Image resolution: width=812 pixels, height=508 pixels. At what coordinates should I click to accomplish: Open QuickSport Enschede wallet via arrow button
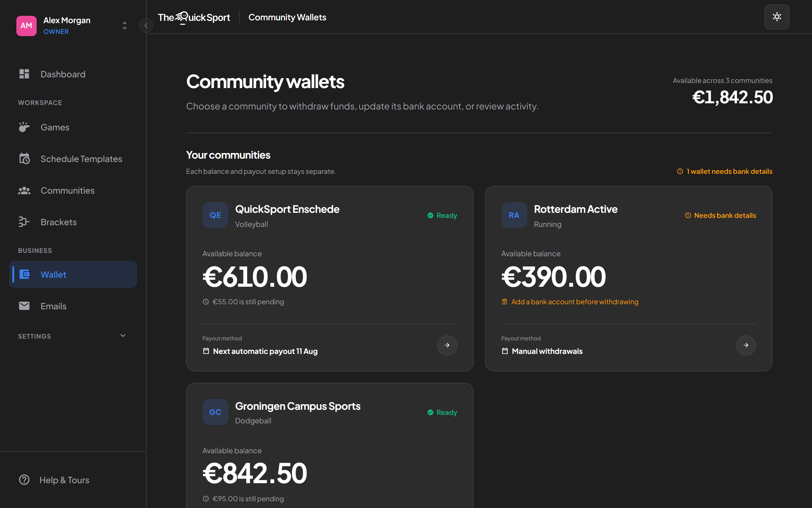pos(447,345)
